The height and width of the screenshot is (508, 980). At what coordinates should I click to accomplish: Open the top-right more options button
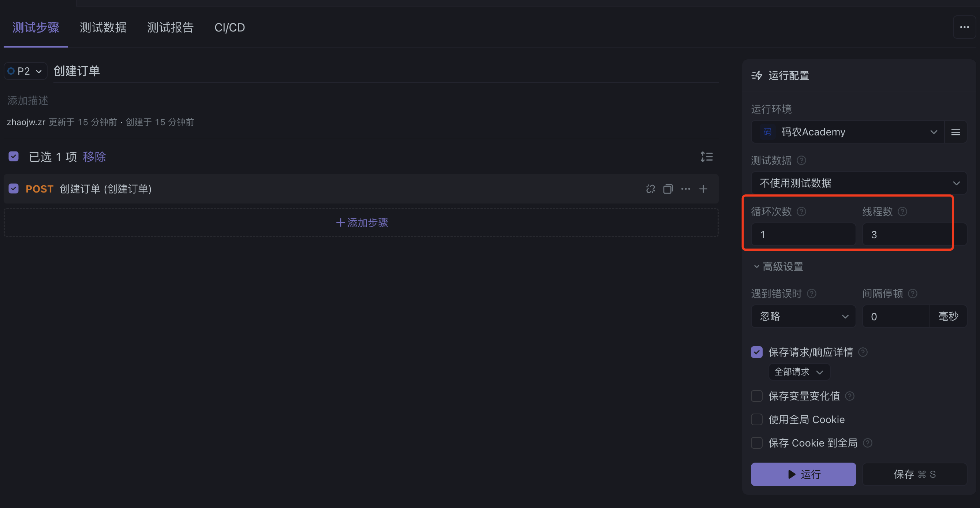click(964, 27)
